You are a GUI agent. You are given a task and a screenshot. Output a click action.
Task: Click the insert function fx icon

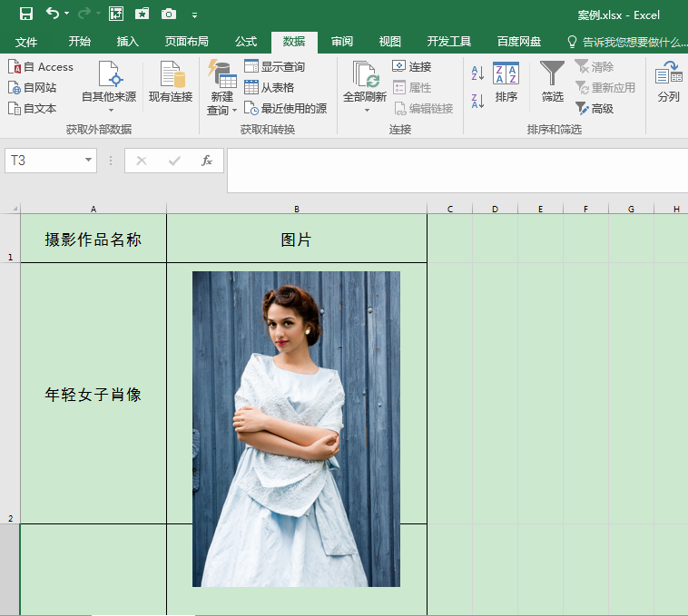point(207,161)
